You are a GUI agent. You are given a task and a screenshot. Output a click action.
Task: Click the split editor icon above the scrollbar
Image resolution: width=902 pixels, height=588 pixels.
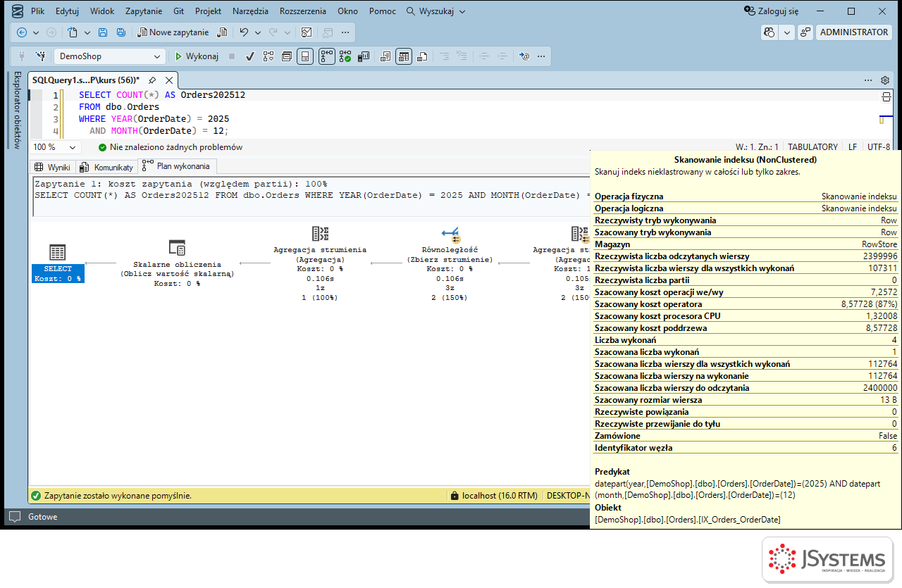886,96
